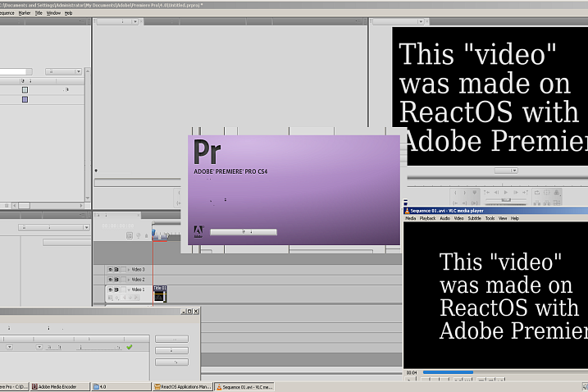
Task: Open the lower-left panel dropdown
Action: [x=54, y=227]
